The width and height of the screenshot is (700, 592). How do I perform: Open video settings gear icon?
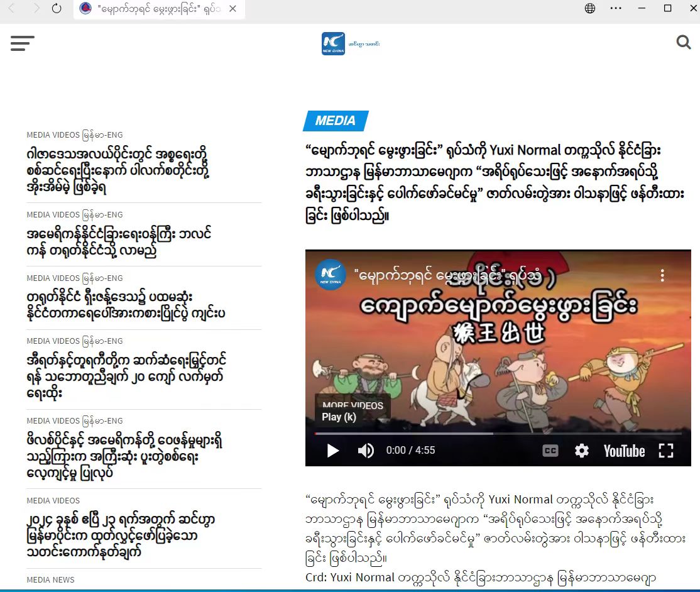[582, 451]
